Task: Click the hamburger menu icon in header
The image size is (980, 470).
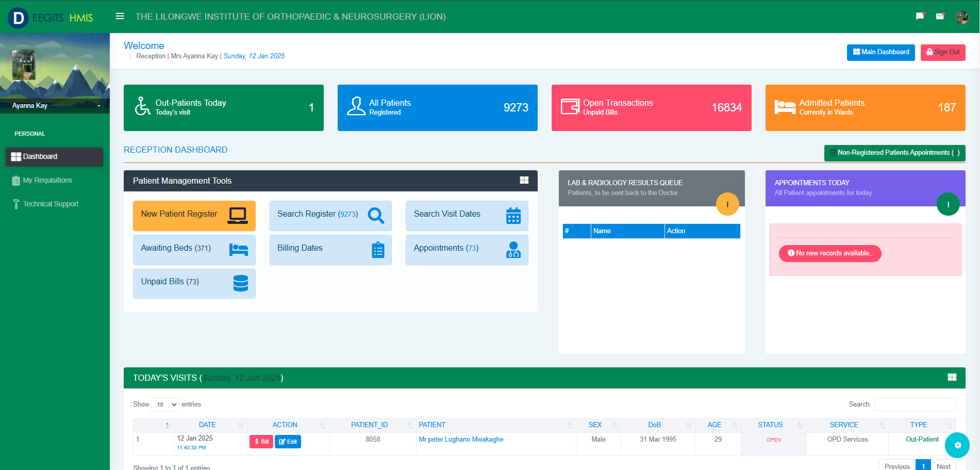Action: [120, 16]
